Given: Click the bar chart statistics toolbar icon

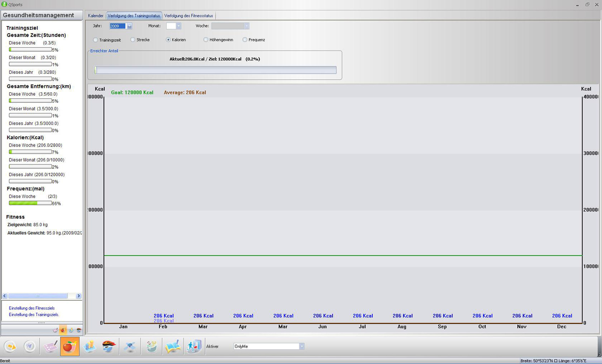Looking at the screenshot, I should [89, 346].
